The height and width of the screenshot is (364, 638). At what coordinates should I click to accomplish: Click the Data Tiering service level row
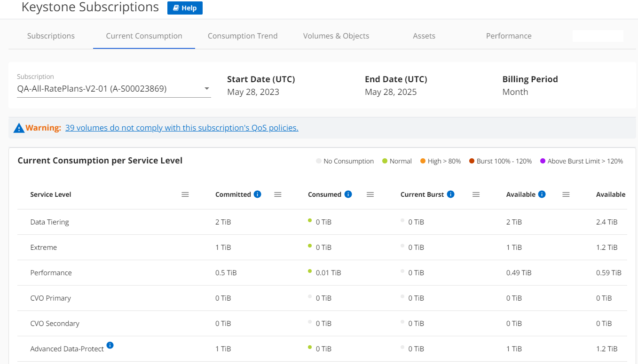point(50,222)
